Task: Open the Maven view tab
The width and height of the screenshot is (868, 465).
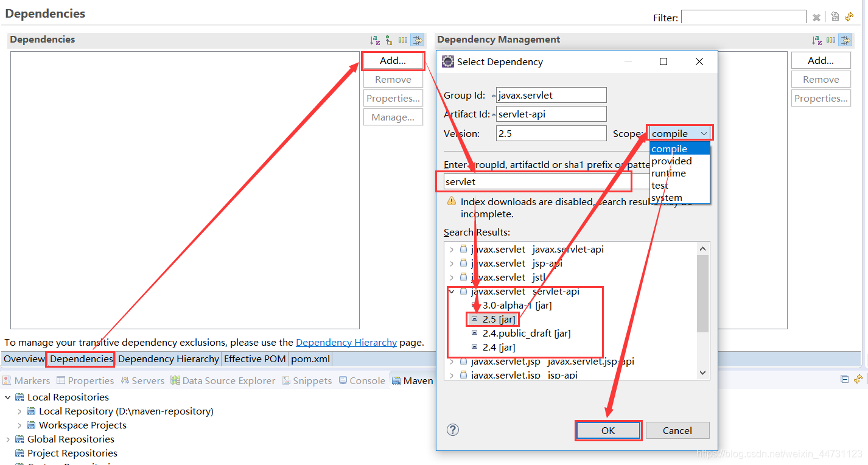Action: [x=412, y=380]
